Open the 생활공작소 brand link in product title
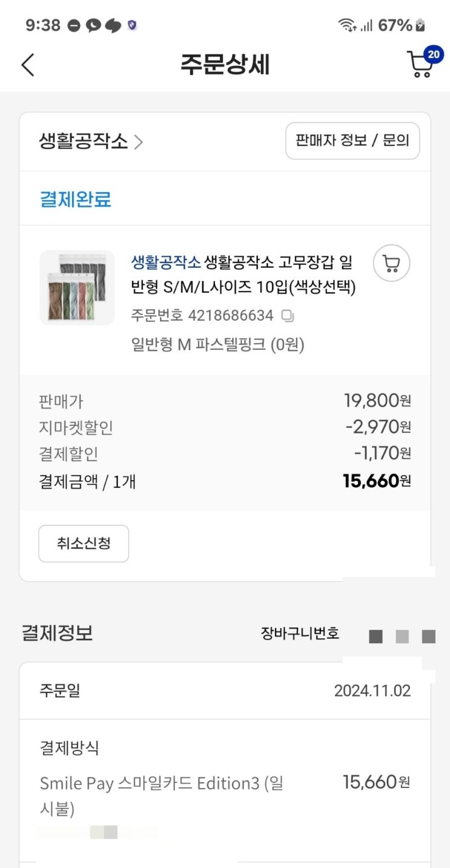The height and width of the screenshot is (868, 450). 165,263
